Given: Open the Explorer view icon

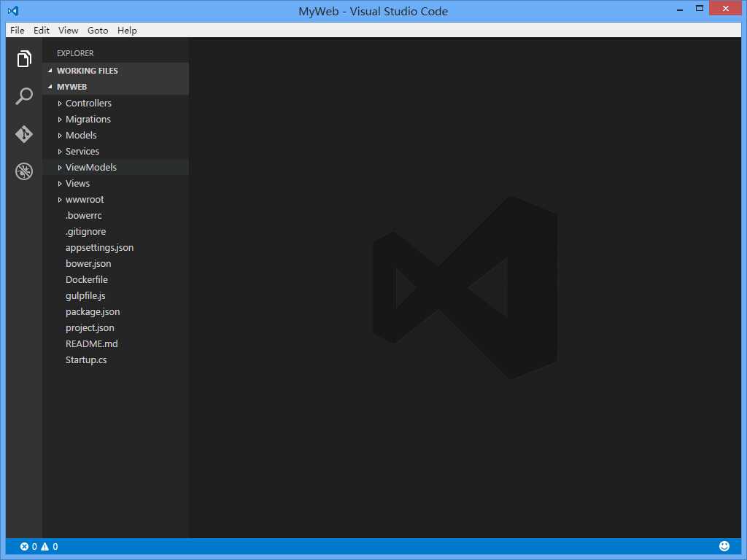Looking at the screenshot, I should (24, 58).
